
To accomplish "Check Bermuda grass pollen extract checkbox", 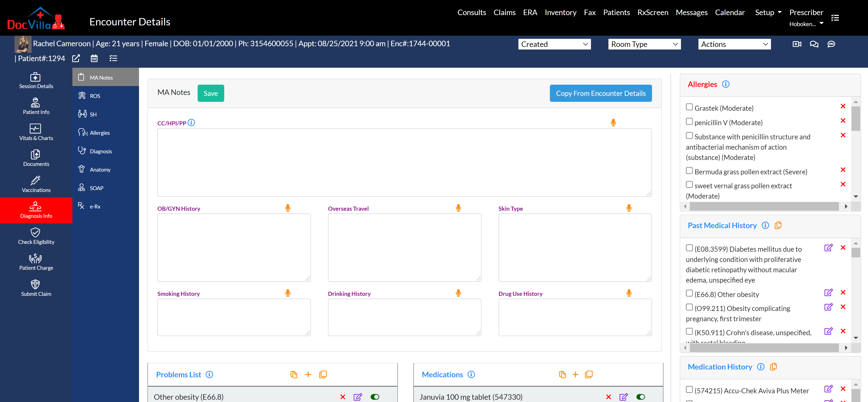I will [x=689, y=171].
